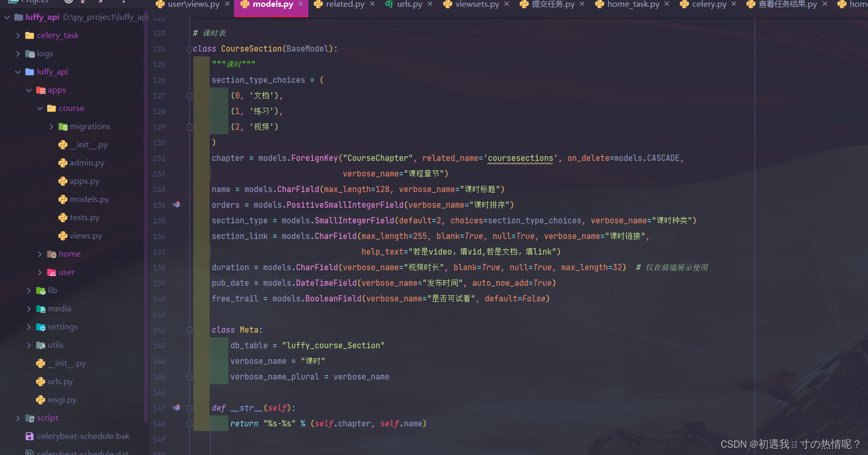The width and height of the screenshot is (868, 455).
Task: Close the user\views.py tab
Action: [227, 4]
